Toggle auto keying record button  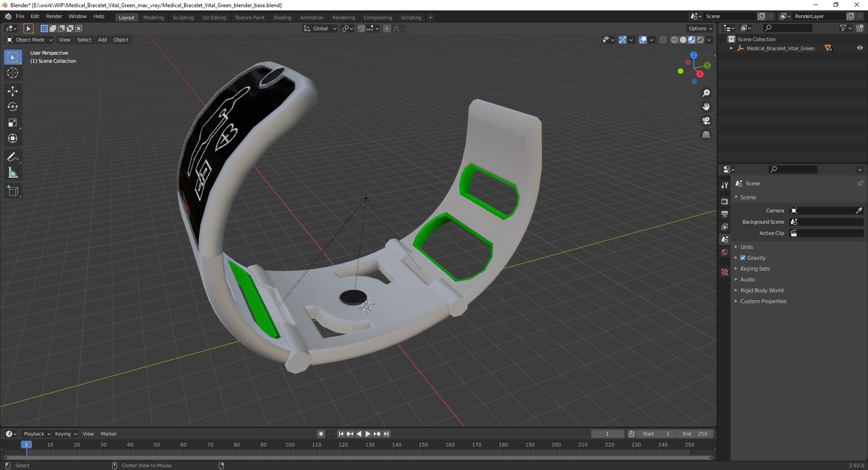(x=321, y=434)
